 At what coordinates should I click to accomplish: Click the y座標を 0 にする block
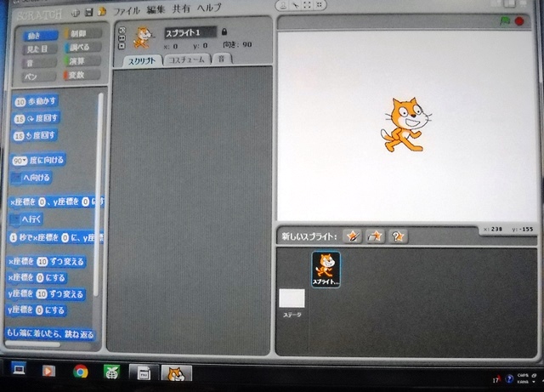[x=36, y=310]
